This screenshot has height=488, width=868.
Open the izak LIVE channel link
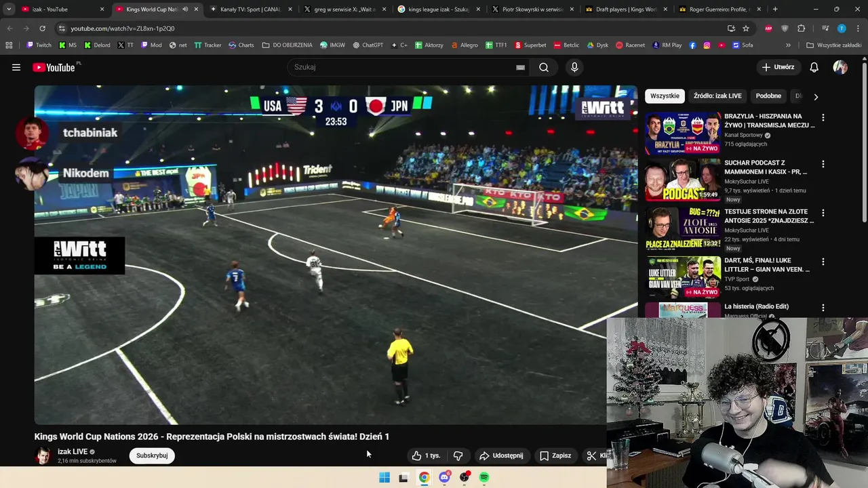pos(73,451)
